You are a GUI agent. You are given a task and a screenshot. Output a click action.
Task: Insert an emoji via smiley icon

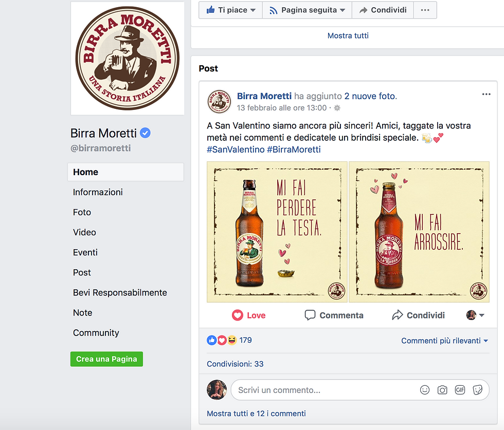425,390
